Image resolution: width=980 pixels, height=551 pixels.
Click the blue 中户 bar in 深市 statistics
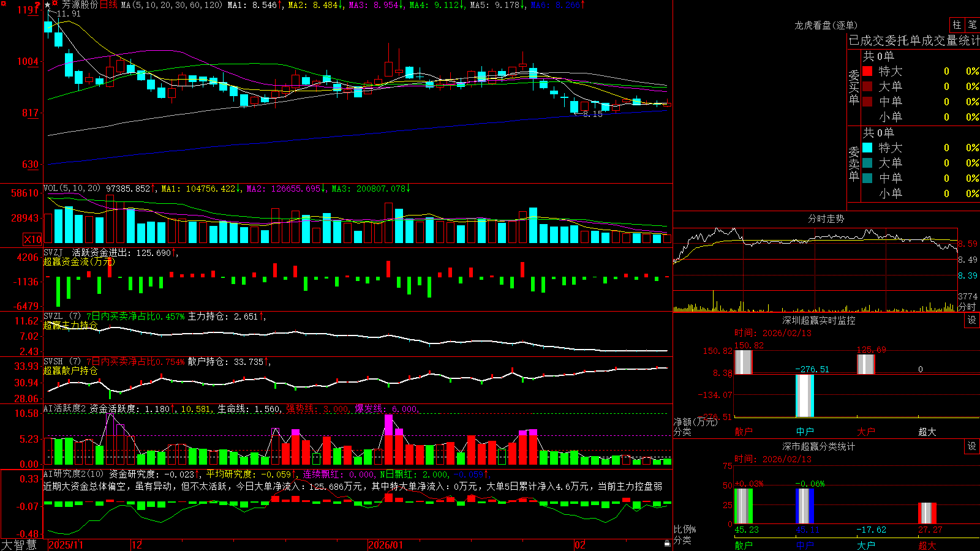point(805,506)
